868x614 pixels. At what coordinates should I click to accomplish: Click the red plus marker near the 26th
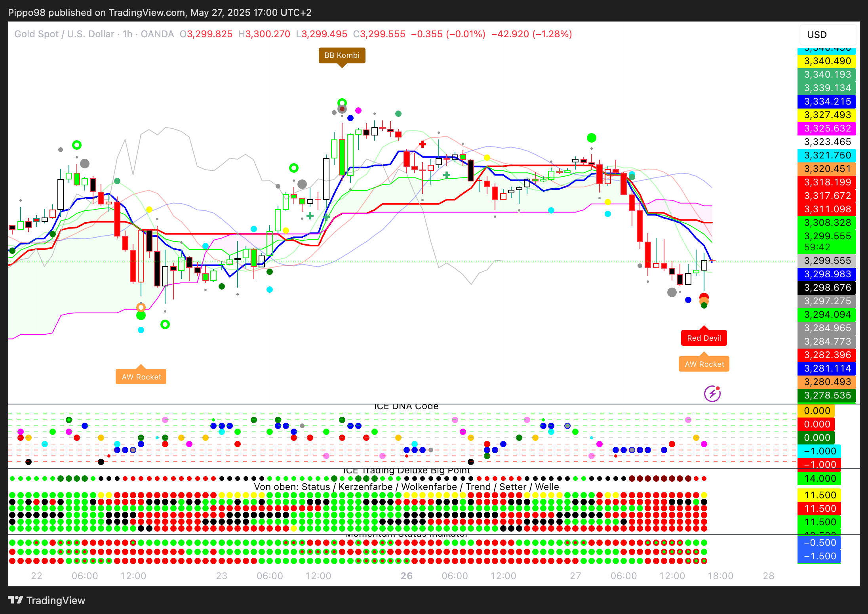[423, 144]
